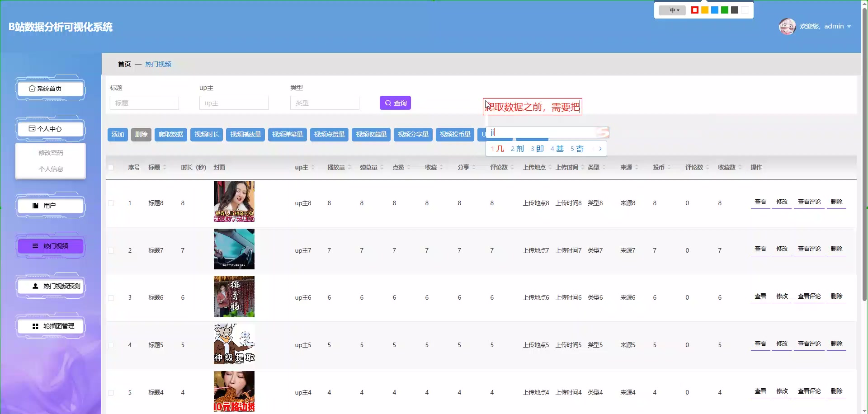This screenshot has height=414, width=868.
Task: Check the row 3 标题6 checkbox
Action: click(111, 298)
